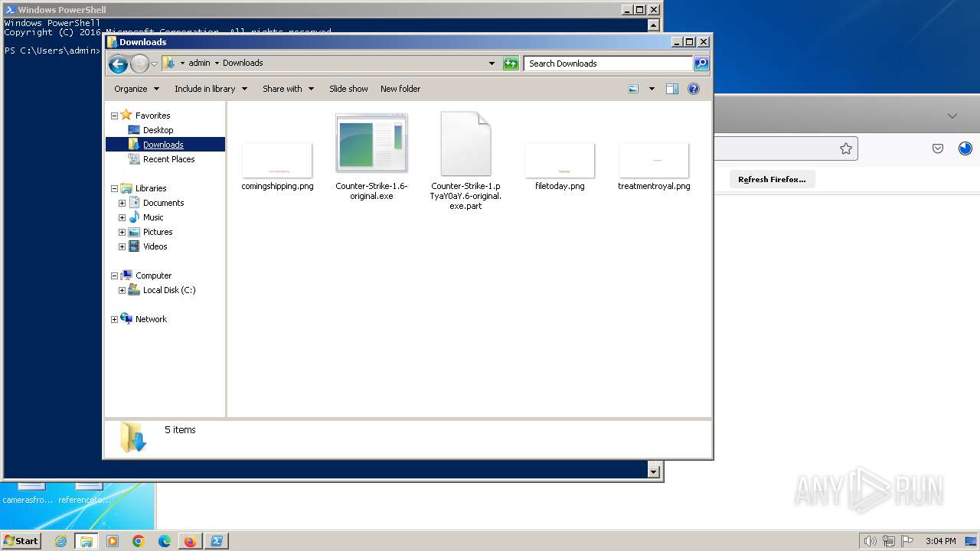Viewport: 980px width, 551px height.
Task: Open Explorer help icon
Action: (x=694, y=89)
